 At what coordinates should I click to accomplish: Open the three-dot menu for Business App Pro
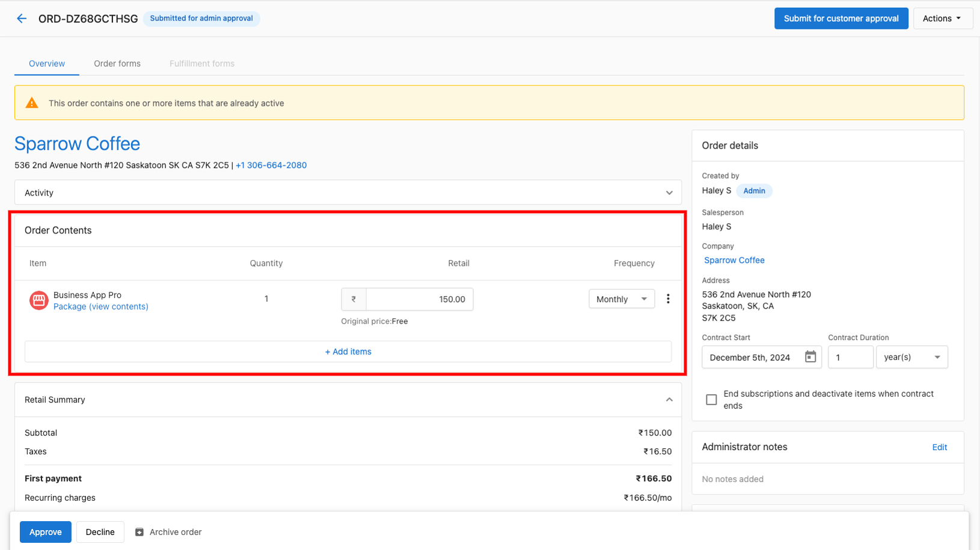[x=668, y=299]
